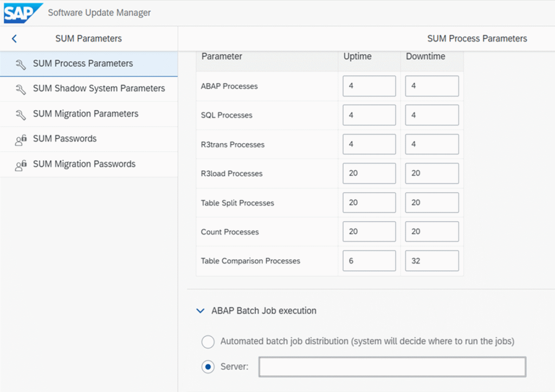Click the back arrow beside SUM Parameters

[15, 38]
